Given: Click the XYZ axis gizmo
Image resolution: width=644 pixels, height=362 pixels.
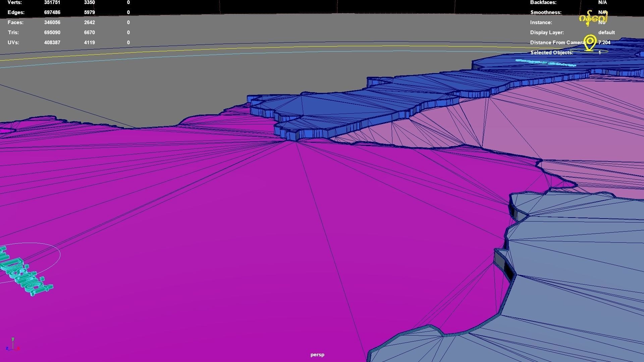Looking at the screenshot, I should coord(12,345).
